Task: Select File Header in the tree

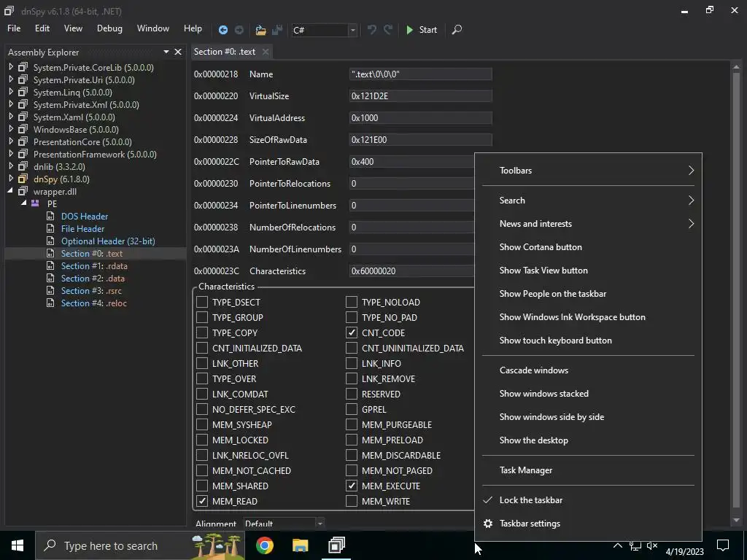Action: pyautogui.click(x=82, y=228)
